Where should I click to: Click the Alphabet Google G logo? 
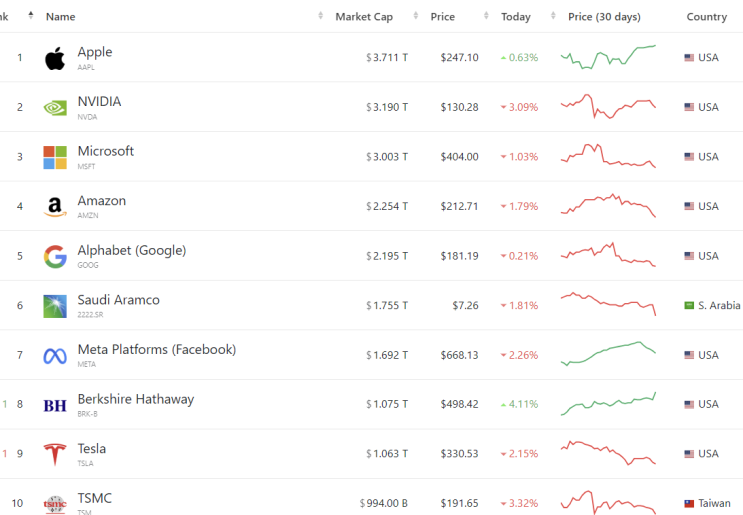pos(55,257)
